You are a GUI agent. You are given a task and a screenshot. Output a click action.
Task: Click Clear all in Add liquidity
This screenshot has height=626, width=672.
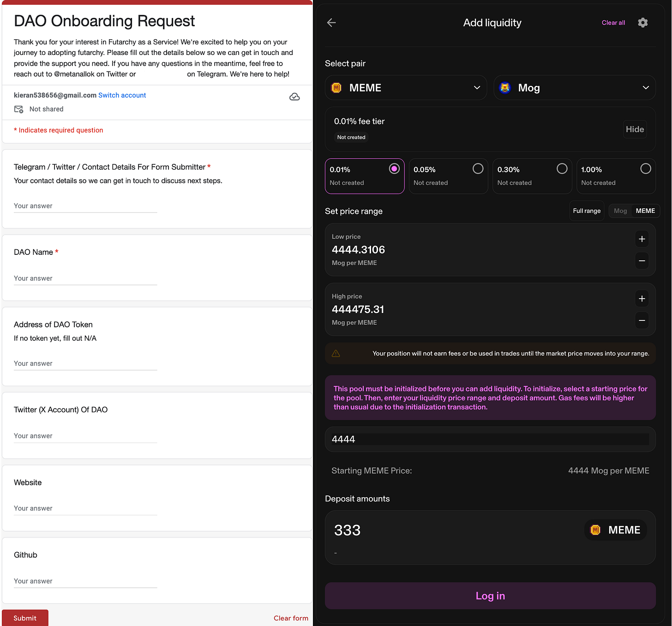click(x=613, y=23)
